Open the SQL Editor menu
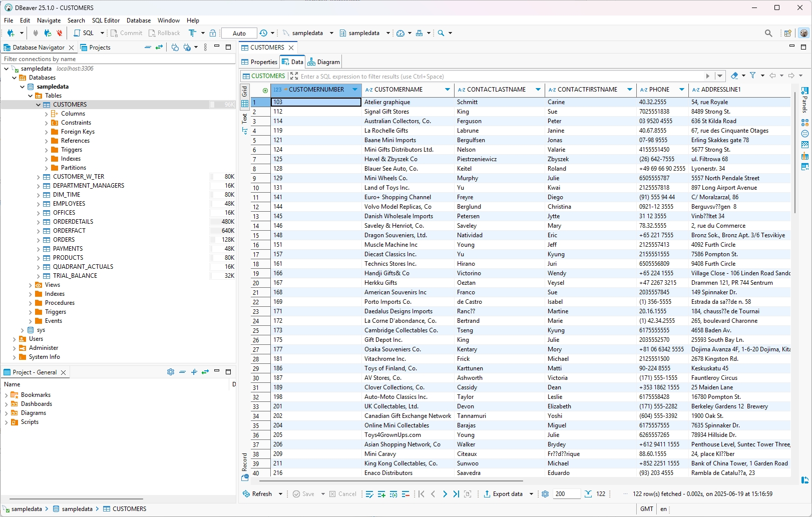 tap(106, 21)
